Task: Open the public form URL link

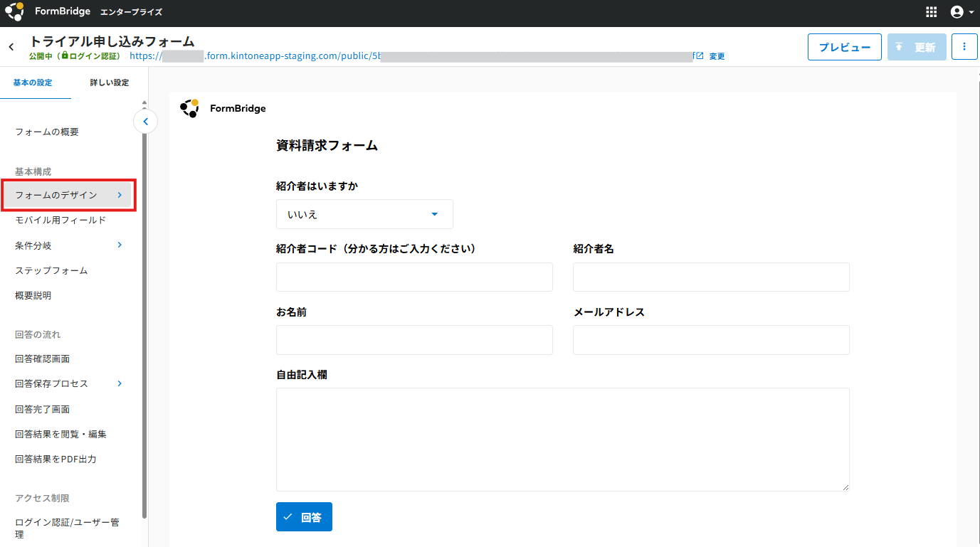Action: point(416,55)
